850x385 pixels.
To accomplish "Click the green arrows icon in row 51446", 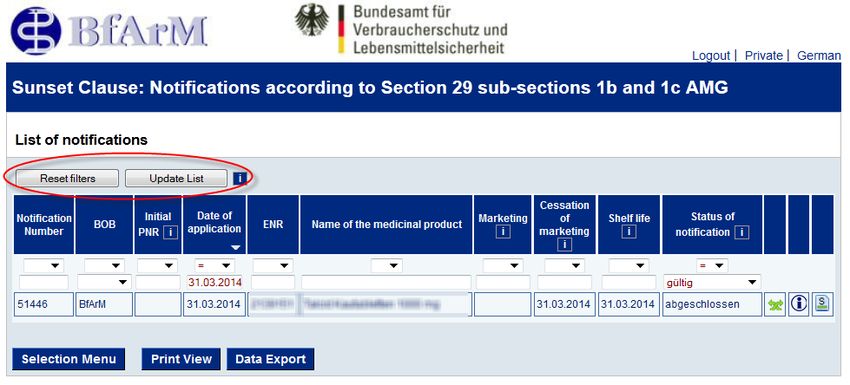I will click(x=775, y=305).
